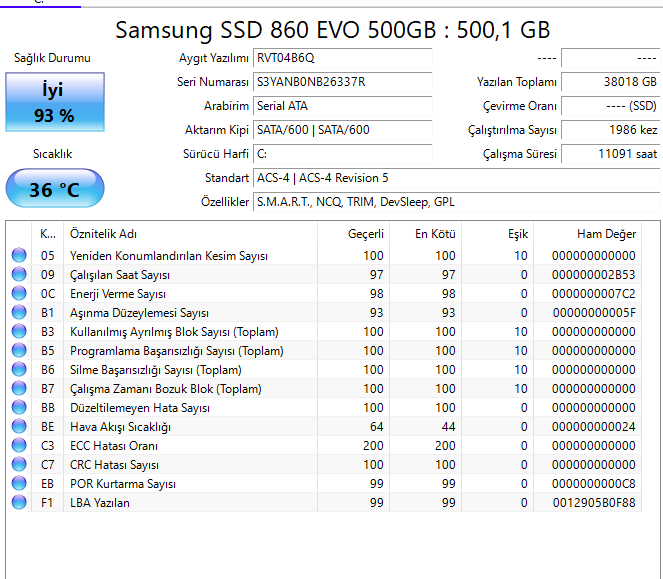
Task: Click the Sağlık Durumu label
Action: point(52,58)
